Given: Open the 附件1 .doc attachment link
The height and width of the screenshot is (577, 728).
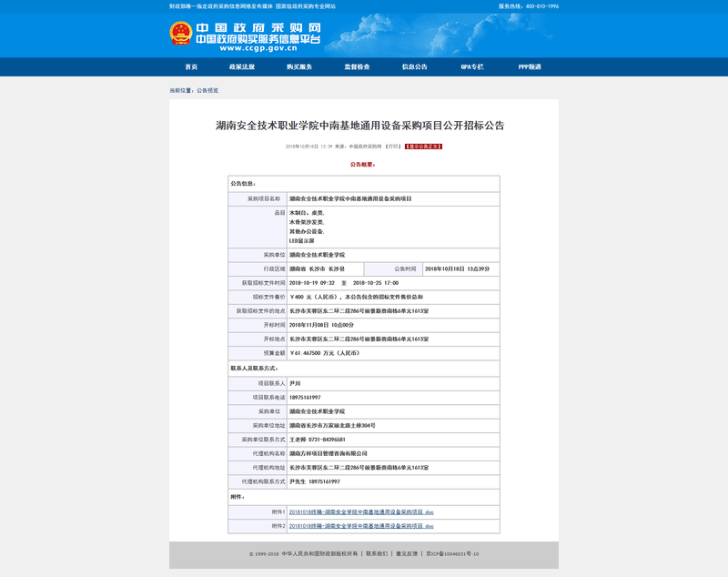Looking at the screenshot, I should pyautogui.click(x=361, y=512).
